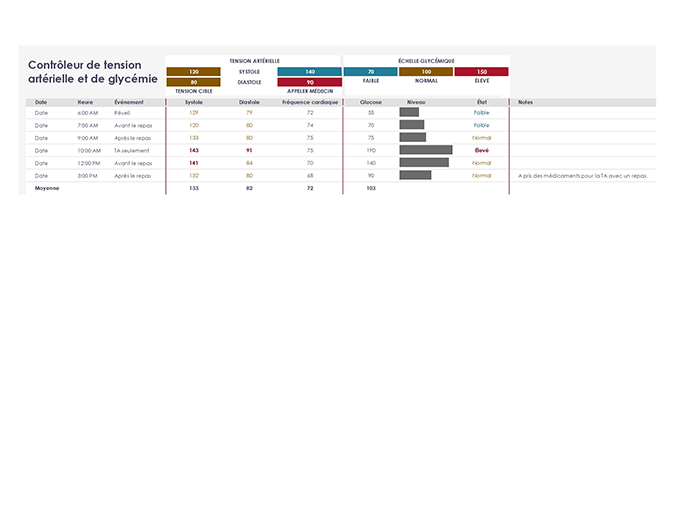Select the 'Faible' state in the 7:00 AM row
675x520 pixels.
481,125
